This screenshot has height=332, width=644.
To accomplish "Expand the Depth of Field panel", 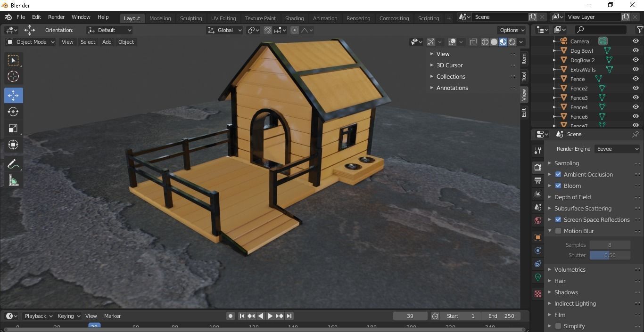I will (x=572, y=197).
